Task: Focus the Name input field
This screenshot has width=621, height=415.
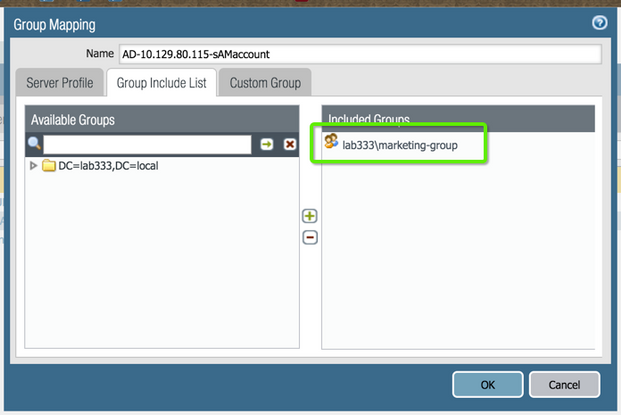Action: (360, 54)
